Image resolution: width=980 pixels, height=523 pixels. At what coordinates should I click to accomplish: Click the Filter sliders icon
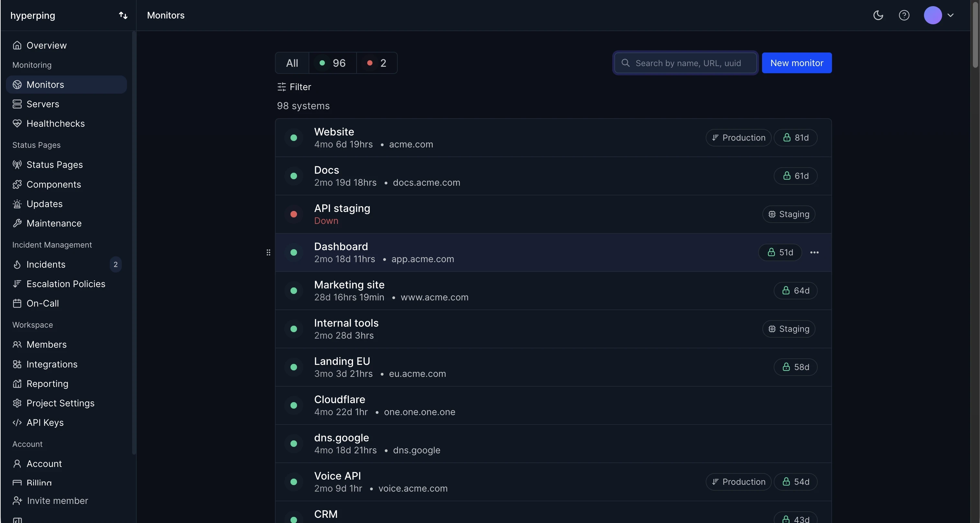tap(281, 87)
